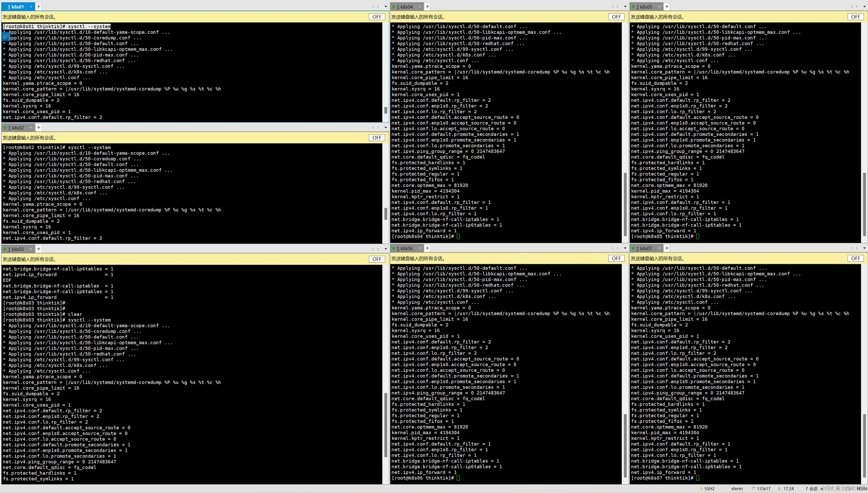Click the k8s03 terminal vertical scrollbar
Viewport: 868px width, 493px height.
385,425
